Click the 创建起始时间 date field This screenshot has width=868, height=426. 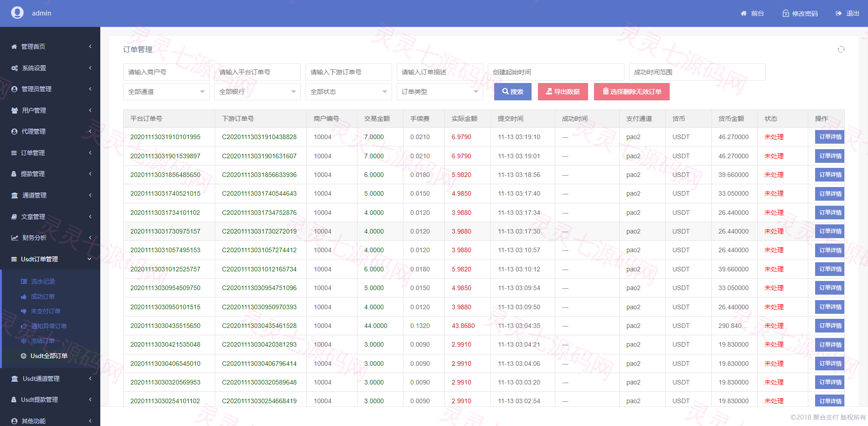(556, 72)
